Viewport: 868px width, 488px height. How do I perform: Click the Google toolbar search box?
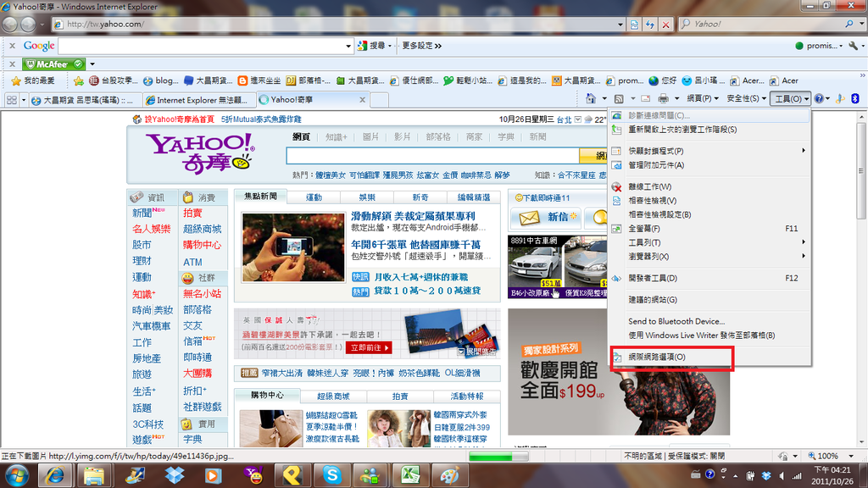202,46
